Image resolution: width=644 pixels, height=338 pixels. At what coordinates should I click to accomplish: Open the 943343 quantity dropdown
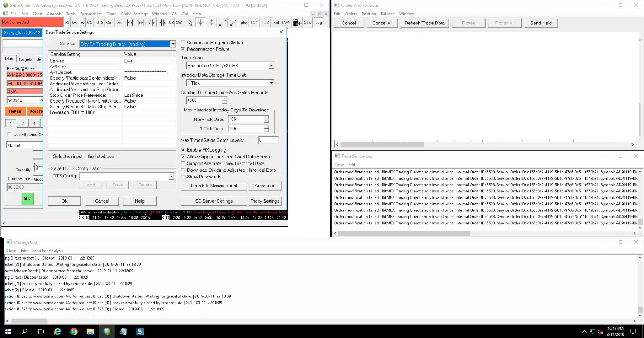click(42, 100)
